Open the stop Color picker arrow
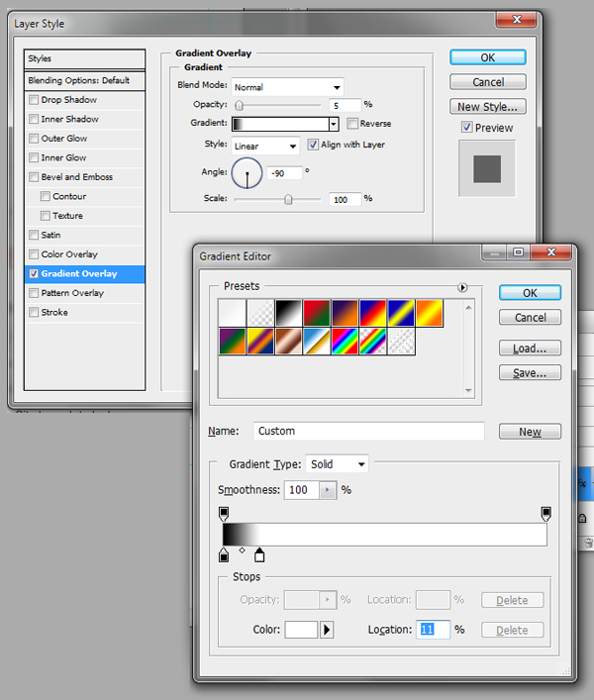Viewport: 594px width, 700px height. 327,630
